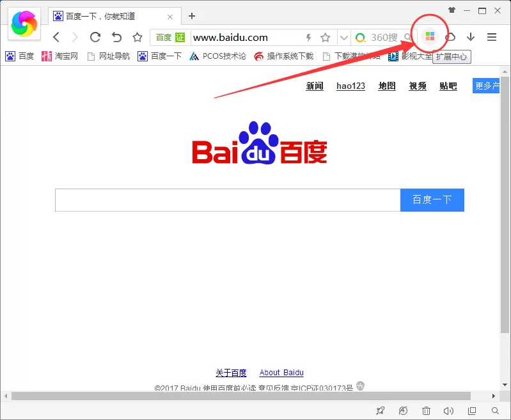Click the trash can icon in status bar
The width and height of the screenshot is (511, 420).
[426, 411]
